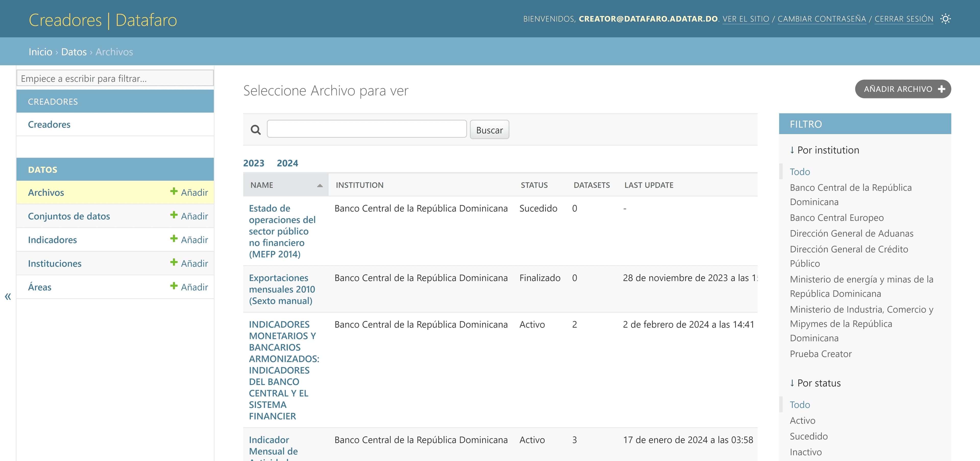Click the plus Añadir next to Conjuntos de datos
The image size is (980, 461).
click(x=189, y=216)
